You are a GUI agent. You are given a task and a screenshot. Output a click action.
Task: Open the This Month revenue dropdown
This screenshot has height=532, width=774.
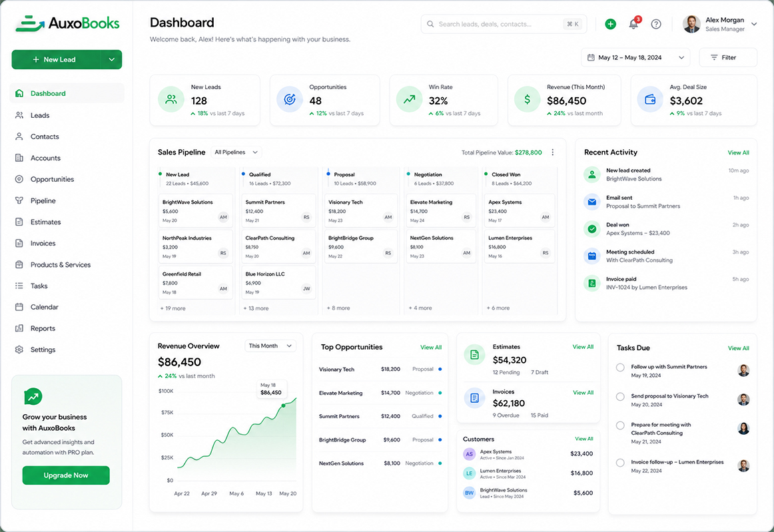click(270, 346)
